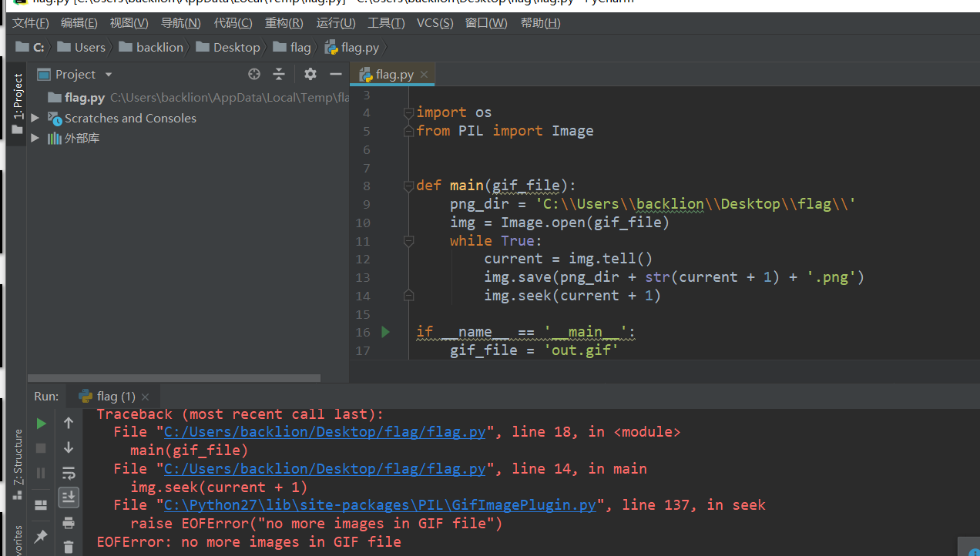Place cursor on 'img = Image.open(gif_file)' line
The image size is (980, 556).
(560, 223)
